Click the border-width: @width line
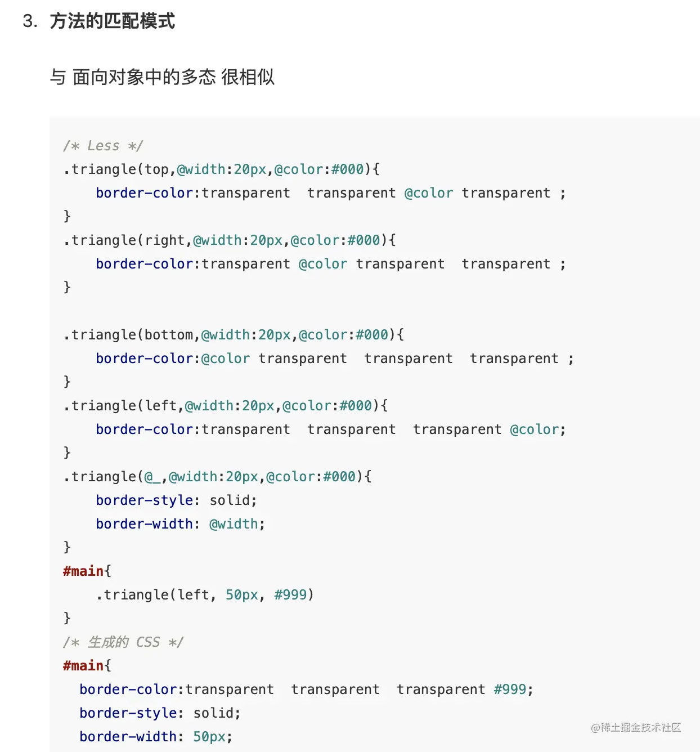 [x=180, y=524]
